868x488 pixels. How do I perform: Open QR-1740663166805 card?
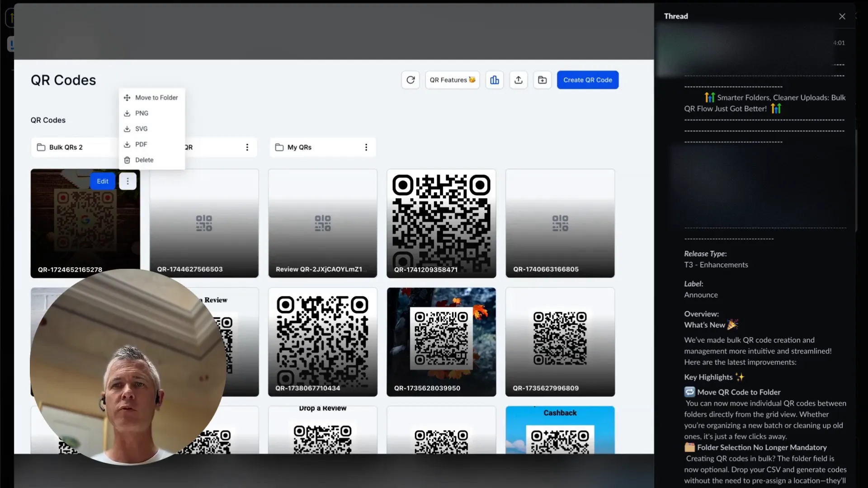coord(560,223)
